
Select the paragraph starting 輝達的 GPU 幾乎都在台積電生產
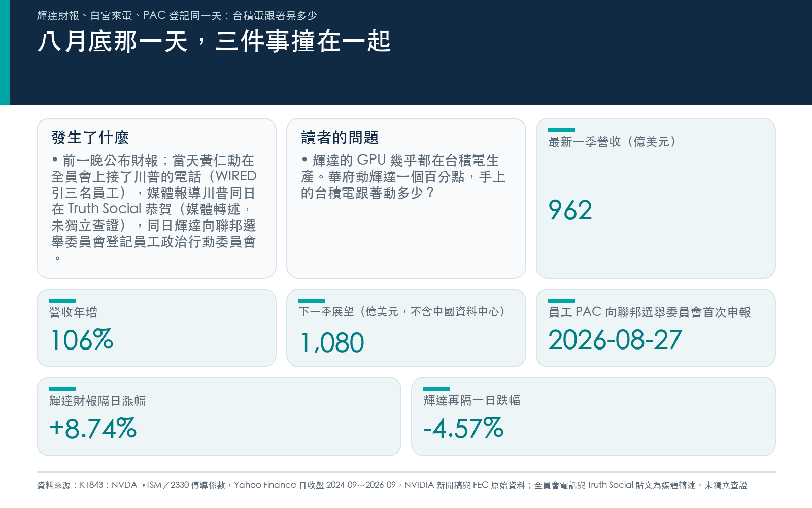click(403, 176)
